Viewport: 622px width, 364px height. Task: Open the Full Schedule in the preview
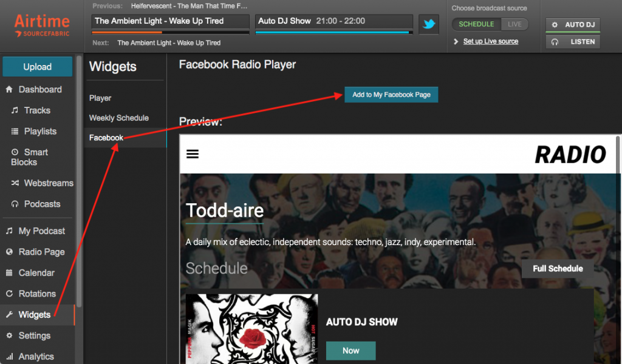click(x=557, y=269)
